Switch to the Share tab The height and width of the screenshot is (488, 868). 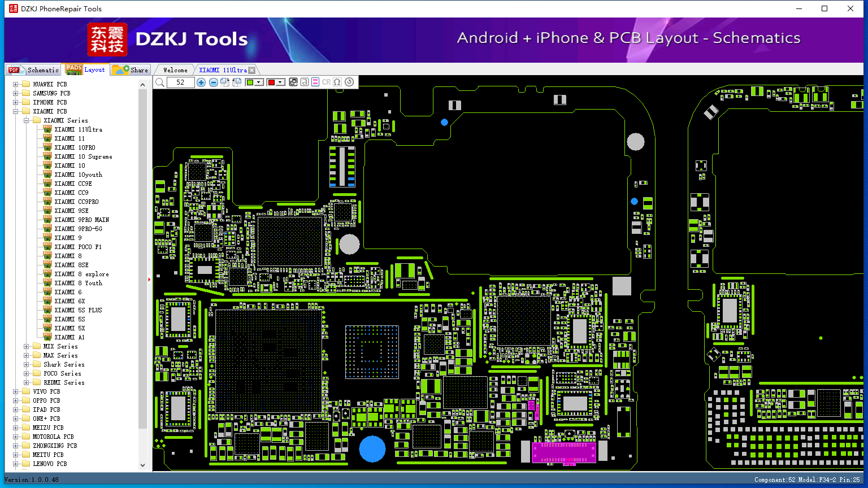(x=130, y=69)
